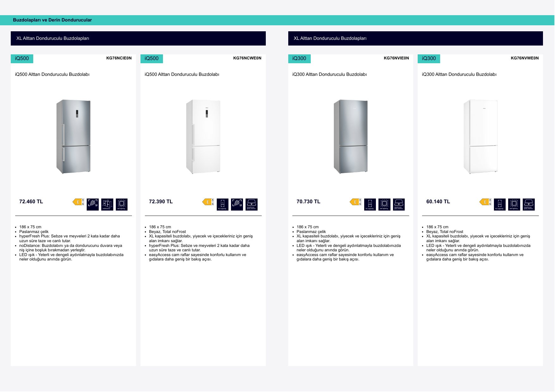Image resolution: width=555 pixels, height=392 pixels.
Task: Click model code KG76NCWE0N
Action: 247,58
